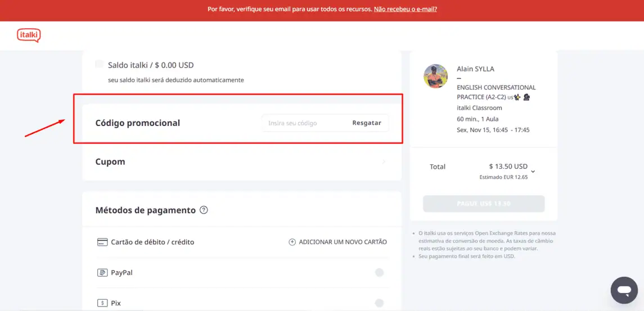Click the plus icon to add a card

pyautogui.click(x=292, y=242)
